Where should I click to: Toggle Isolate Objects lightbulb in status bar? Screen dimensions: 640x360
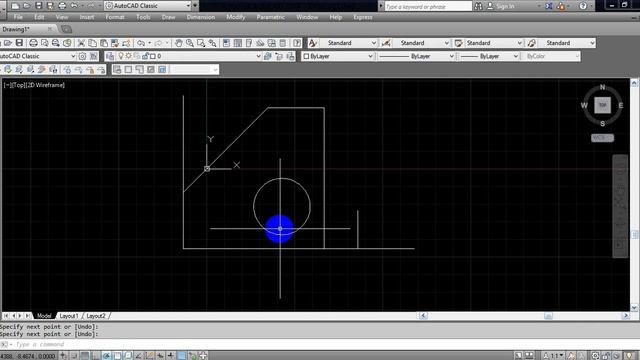click(629, 356)
